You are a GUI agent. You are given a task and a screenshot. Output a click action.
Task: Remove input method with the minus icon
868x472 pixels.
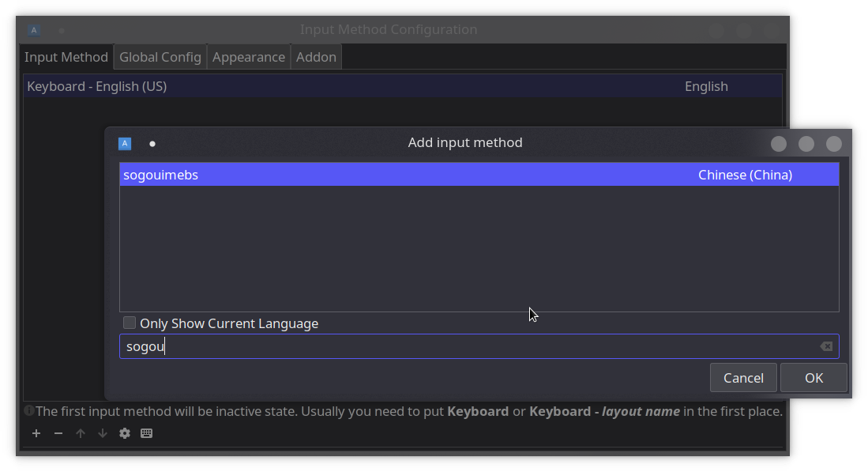click(58, 433)
